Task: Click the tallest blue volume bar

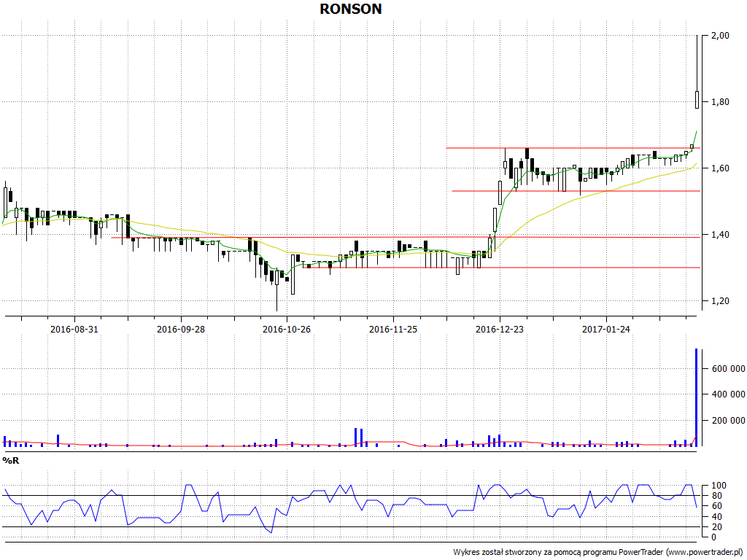Action: tap(696, 397)
